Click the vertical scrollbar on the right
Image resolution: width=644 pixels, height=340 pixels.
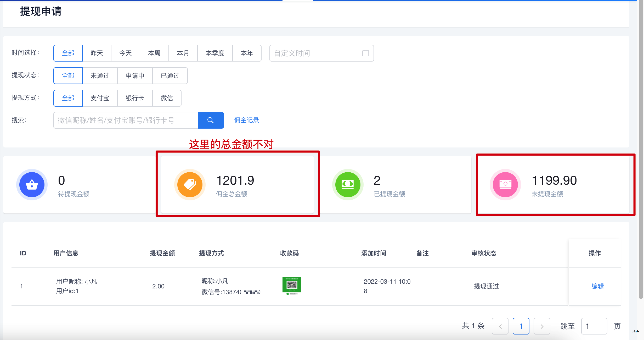click(641, 149)
